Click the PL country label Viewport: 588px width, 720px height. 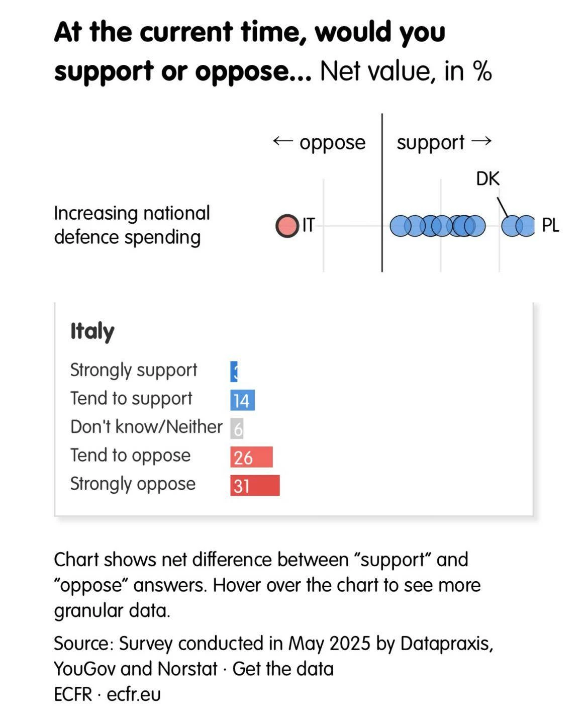550,225
